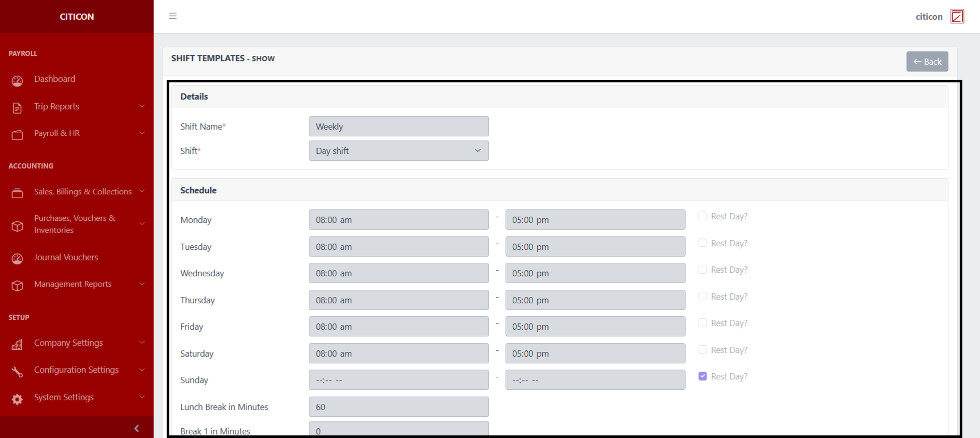The image size is (980, 438).
Task: Open Purchases, Vouchers & Inventories menu item
Action: click(x=75, y=224)
